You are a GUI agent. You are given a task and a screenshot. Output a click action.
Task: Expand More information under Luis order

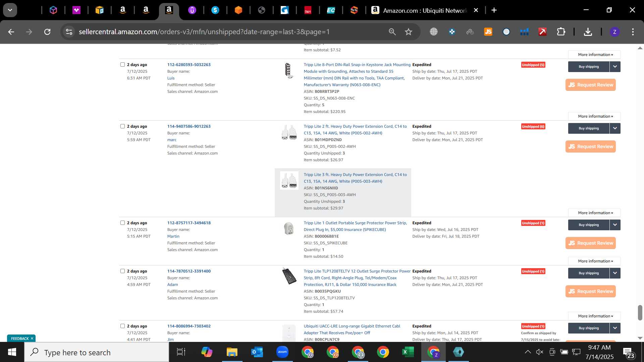594,116
